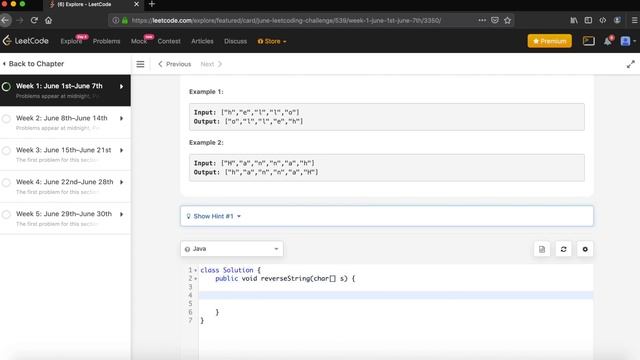The height and width of the screenshot is (360, 640).
Task: Open the code notes document icon
Action: pos(542,249)
